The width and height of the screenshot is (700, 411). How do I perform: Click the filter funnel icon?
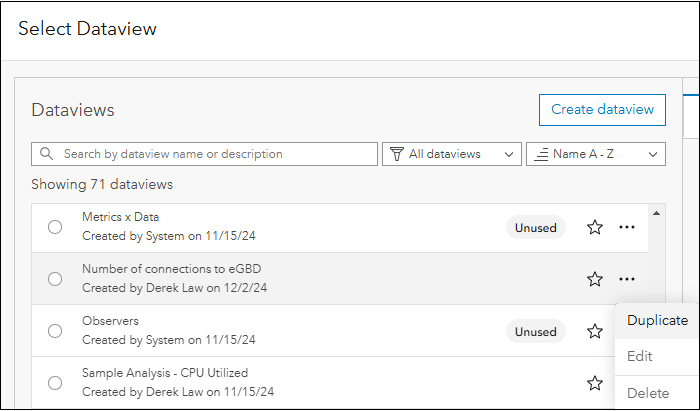tap(397, 154)
